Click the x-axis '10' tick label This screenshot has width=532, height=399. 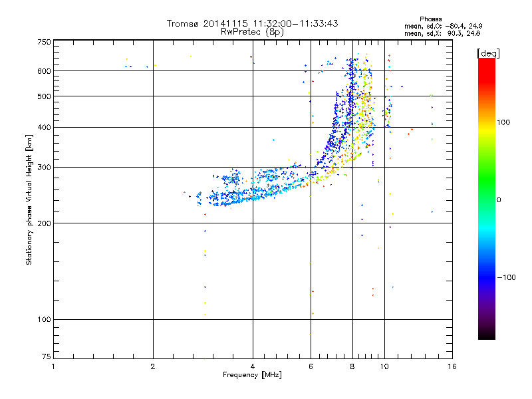coord(384,366)
